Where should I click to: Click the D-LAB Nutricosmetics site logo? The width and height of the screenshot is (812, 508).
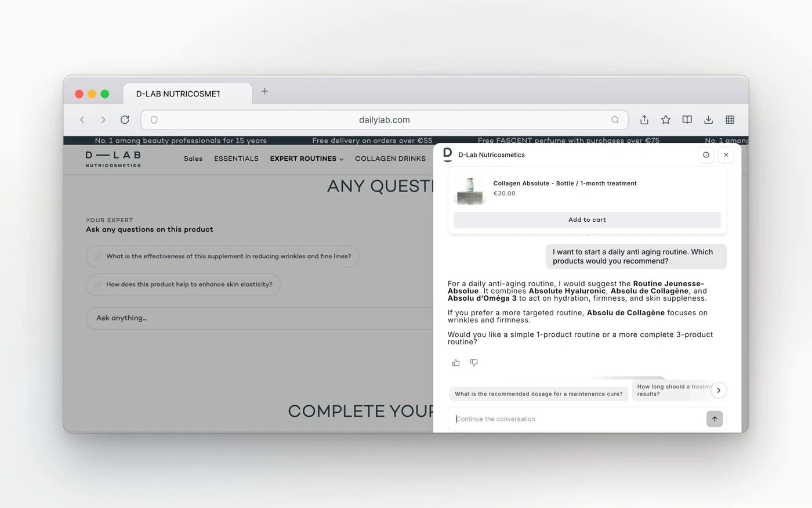pyautogui.click(x=113, y=158)
